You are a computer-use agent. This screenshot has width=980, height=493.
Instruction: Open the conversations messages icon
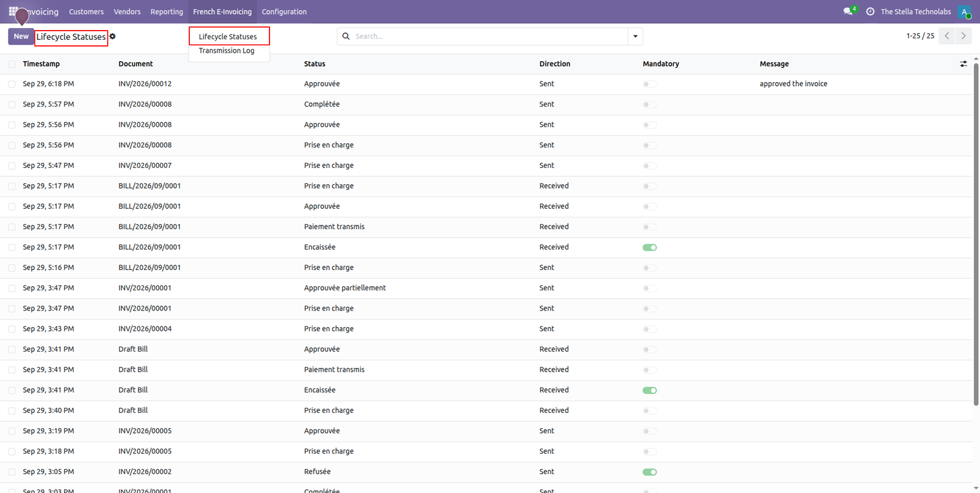(848, 12)
